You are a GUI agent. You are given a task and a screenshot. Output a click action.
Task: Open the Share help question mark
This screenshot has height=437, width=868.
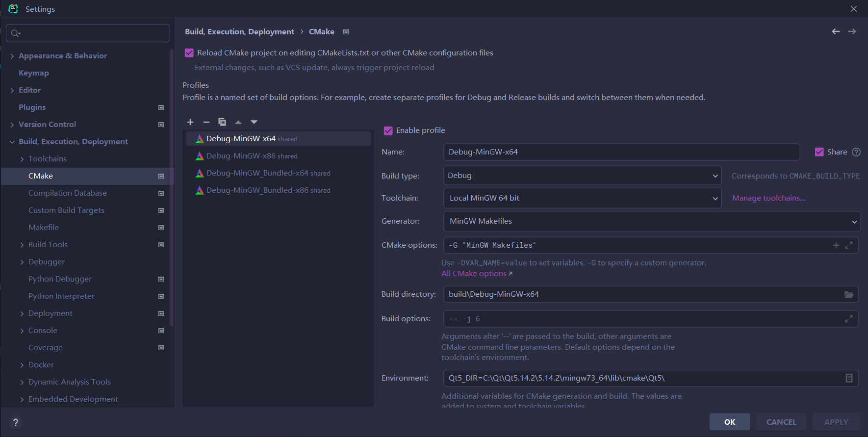856,152
